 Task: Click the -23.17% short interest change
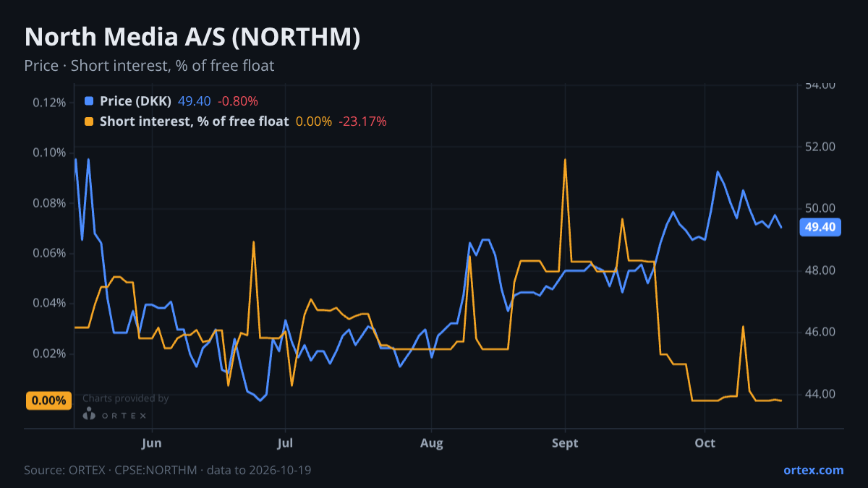[x=362, y=121]
